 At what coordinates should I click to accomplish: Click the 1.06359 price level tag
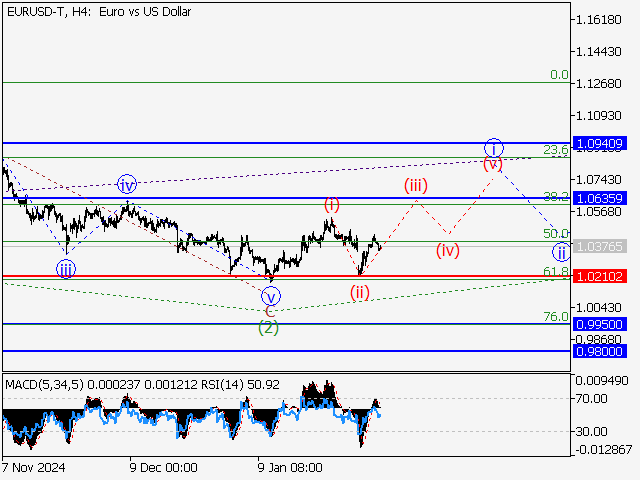[x=600, y=199]
